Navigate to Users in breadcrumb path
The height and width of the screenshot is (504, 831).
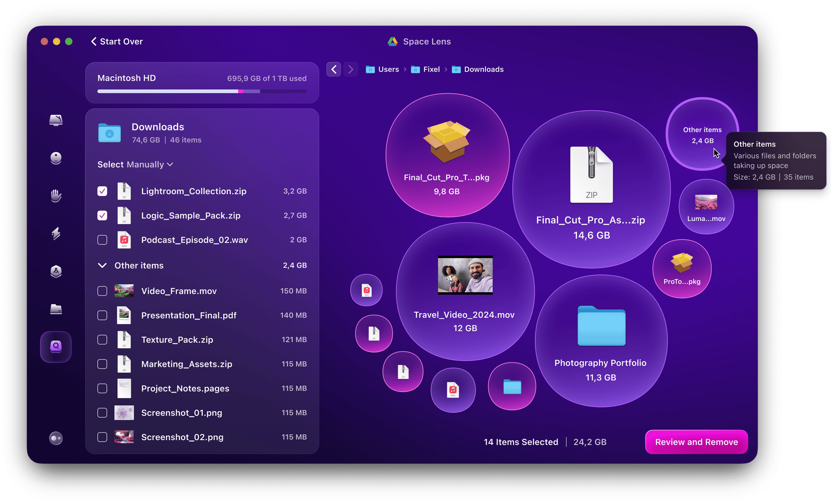(x=388, y=70)
